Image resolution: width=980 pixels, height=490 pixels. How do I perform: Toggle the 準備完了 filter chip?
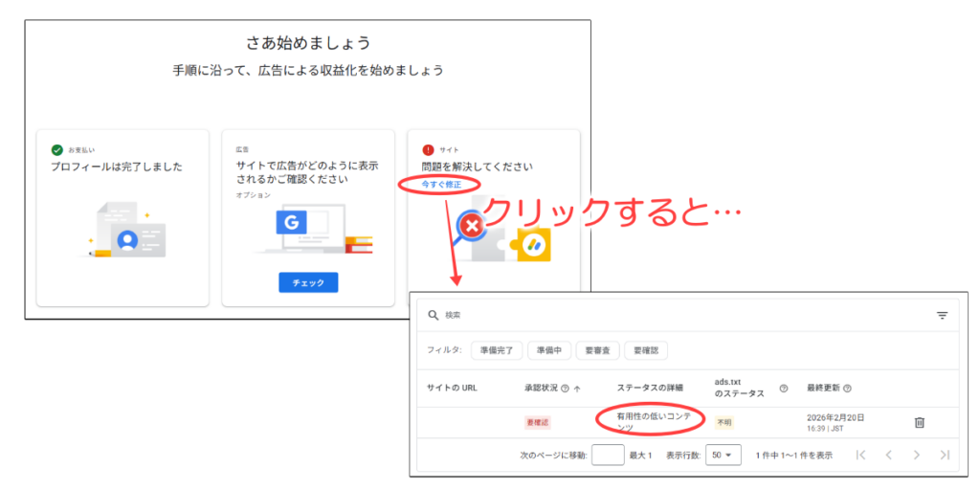[496, 350]
